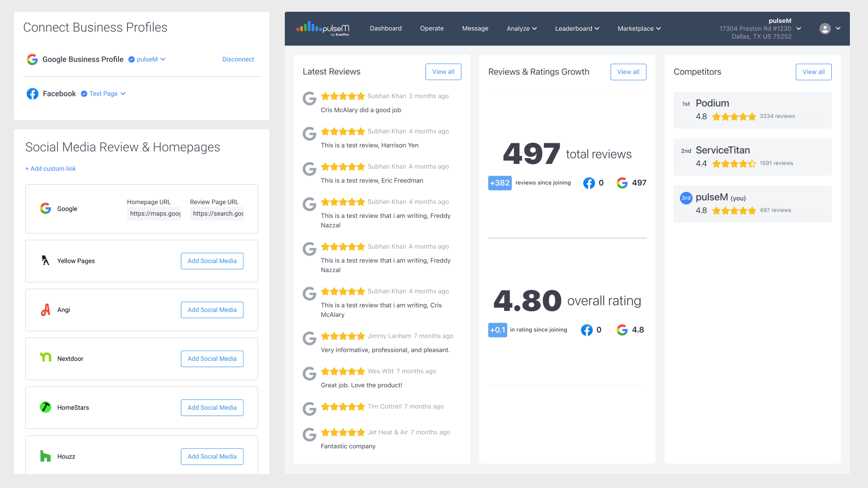Add Social Media for Angi
This screenshot has width=868, height=488.
(x=212, y=310)
